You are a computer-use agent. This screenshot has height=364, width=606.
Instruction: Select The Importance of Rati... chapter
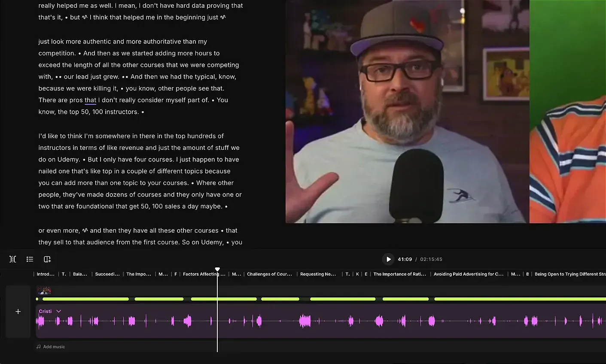tap(400, 274)
